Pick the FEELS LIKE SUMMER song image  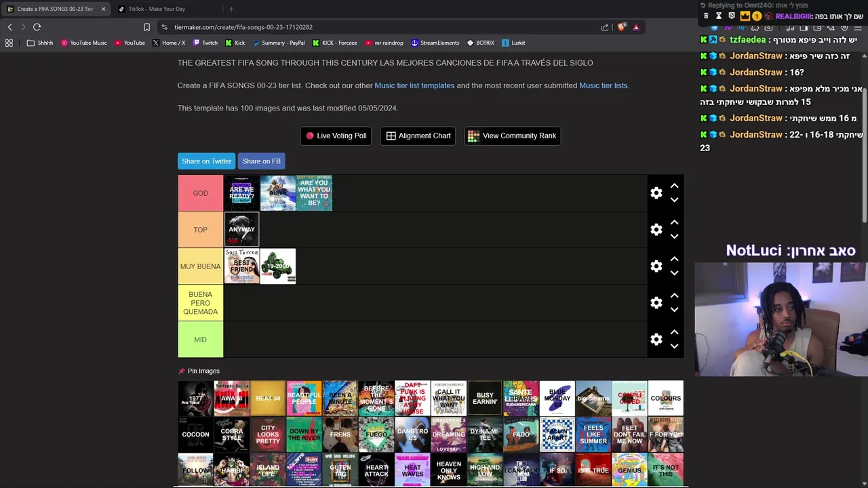(593, 434)
